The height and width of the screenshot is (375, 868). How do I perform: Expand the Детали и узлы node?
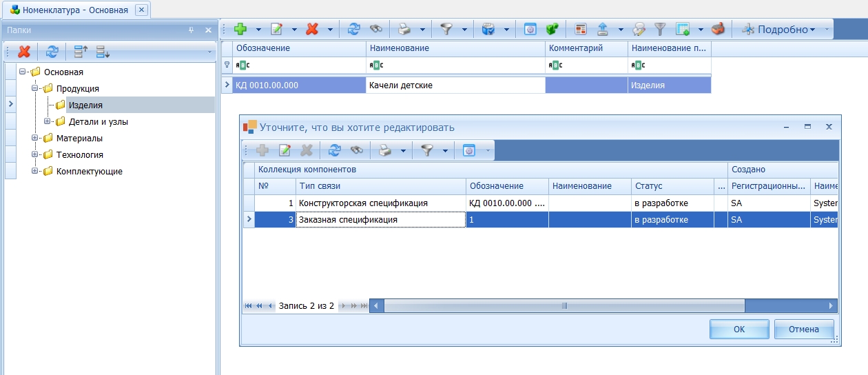click(47, 121)
